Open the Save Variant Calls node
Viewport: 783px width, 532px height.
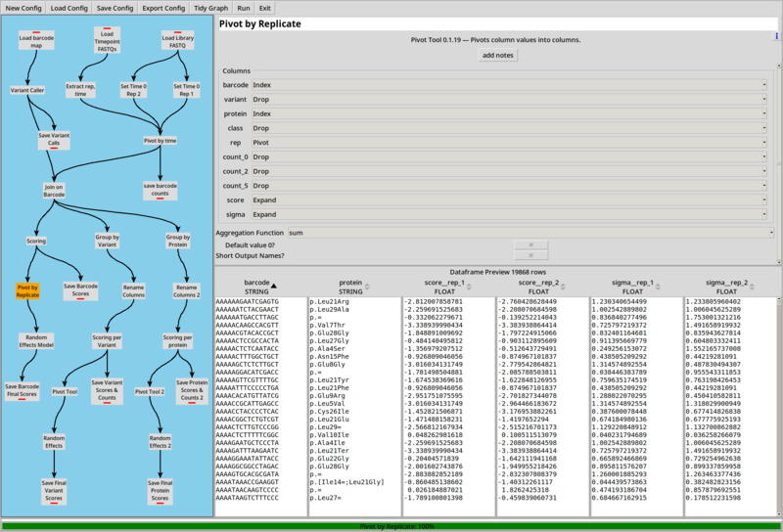click(54, 140)
